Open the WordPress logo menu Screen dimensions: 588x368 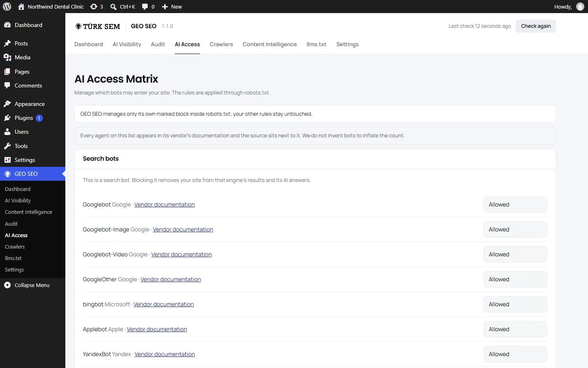point(7,7)
